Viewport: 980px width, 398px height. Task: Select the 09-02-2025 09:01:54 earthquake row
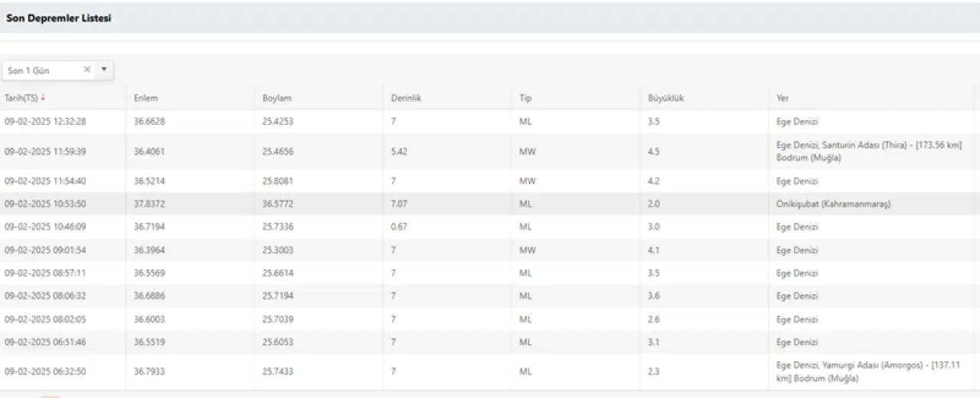pos(490,250)
